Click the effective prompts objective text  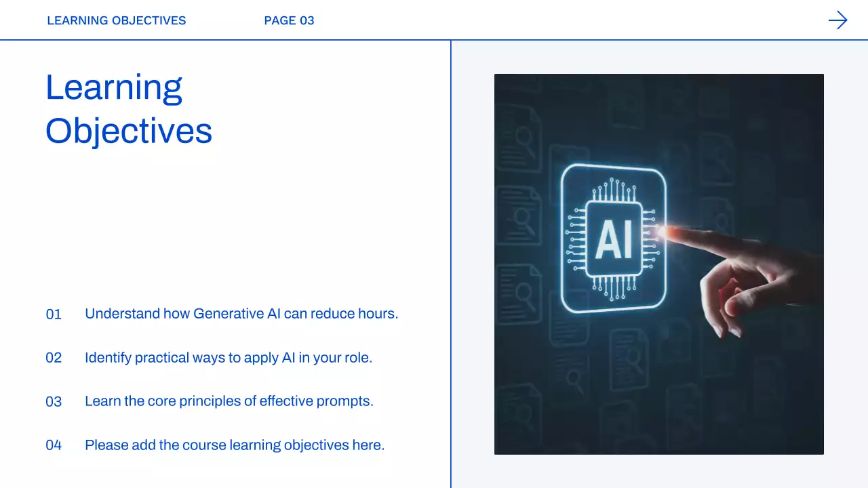point(229,401)
